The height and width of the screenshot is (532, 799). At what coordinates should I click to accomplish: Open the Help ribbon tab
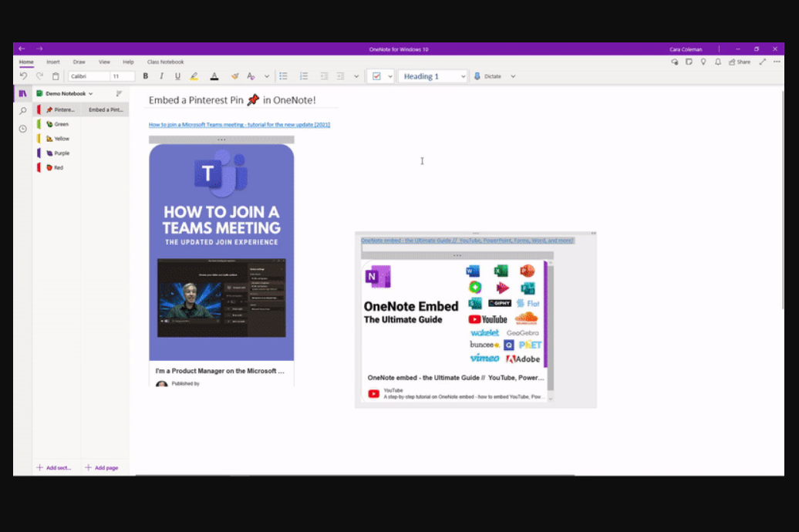pyautogui.click(x=128, y=62)
